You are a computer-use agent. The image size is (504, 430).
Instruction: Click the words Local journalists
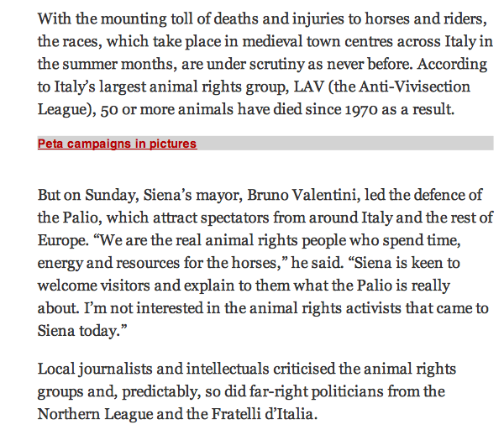coord(95,369)
